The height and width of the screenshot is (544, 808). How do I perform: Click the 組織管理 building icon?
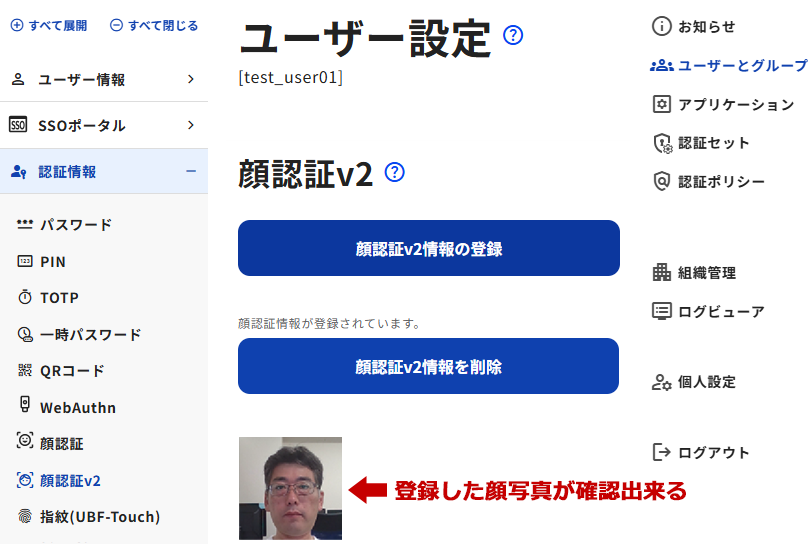click(x=661, y=272)
